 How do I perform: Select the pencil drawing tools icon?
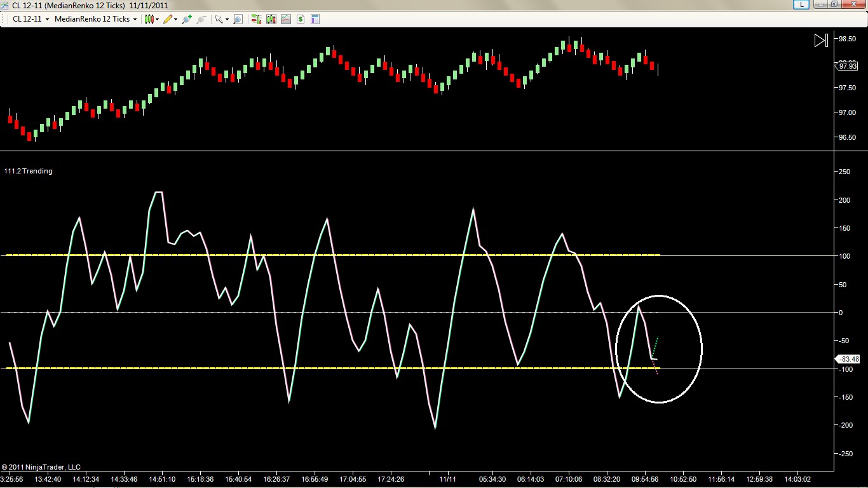[x=167, y=19]
